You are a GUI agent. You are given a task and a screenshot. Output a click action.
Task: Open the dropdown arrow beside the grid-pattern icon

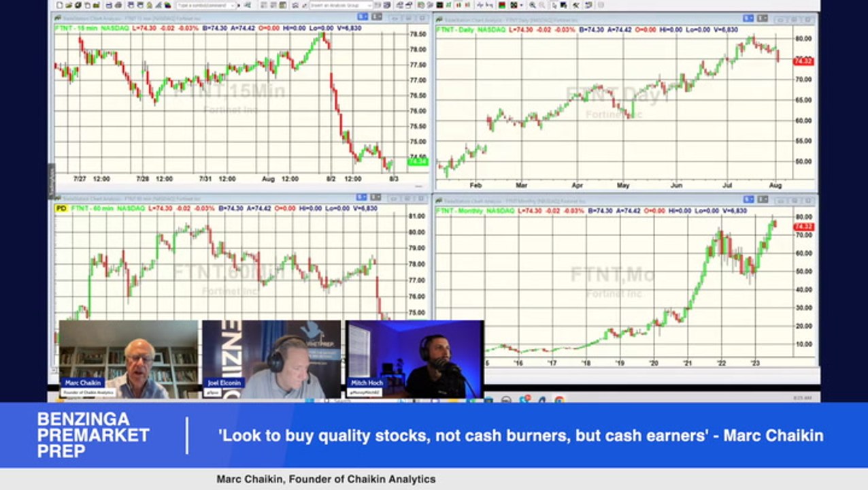pos(521,5)
